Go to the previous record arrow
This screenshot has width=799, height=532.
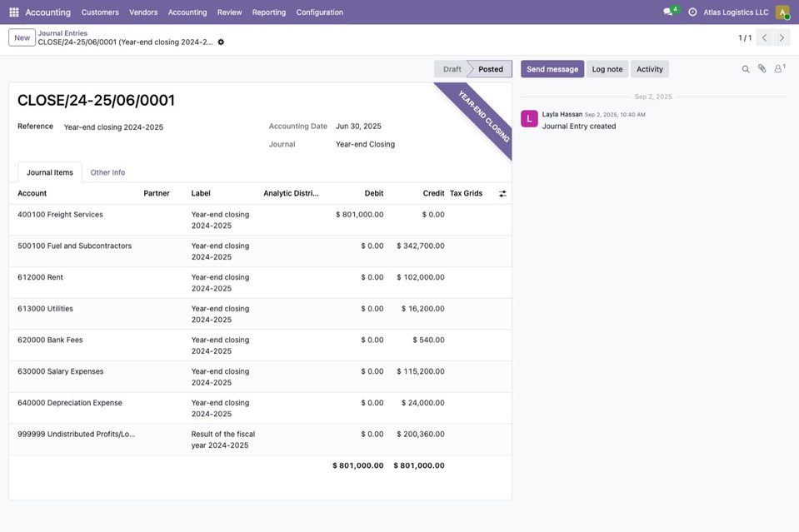pos(764,37)
